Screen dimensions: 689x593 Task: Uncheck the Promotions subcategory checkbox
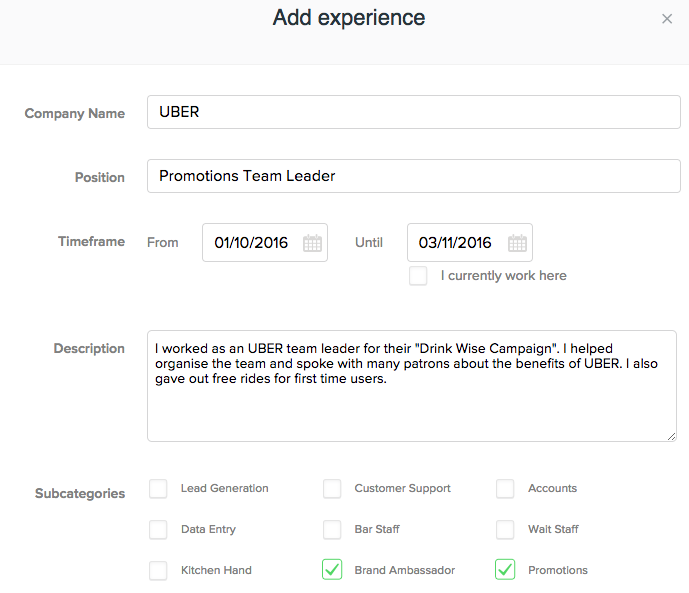pos(505,570)
